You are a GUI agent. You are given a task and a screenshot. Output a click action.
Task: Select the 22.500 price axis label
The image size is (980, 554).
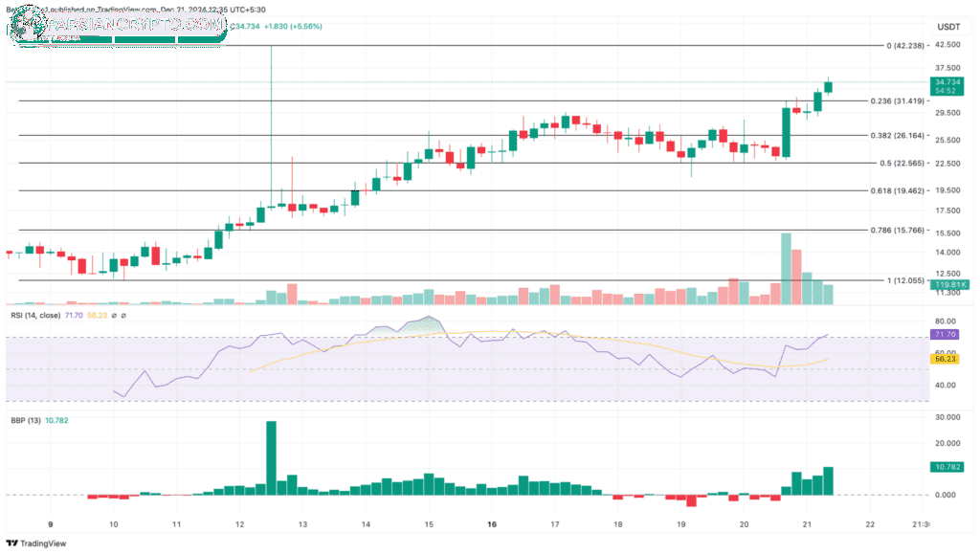tap(947, 164)
